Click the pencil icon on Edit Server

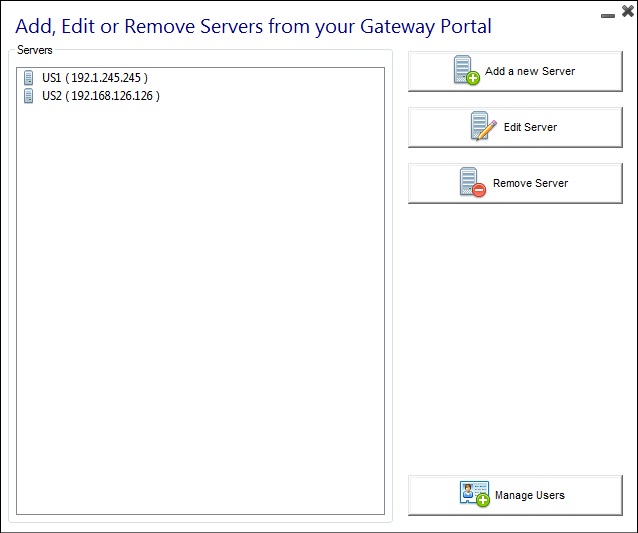(484, 127)
